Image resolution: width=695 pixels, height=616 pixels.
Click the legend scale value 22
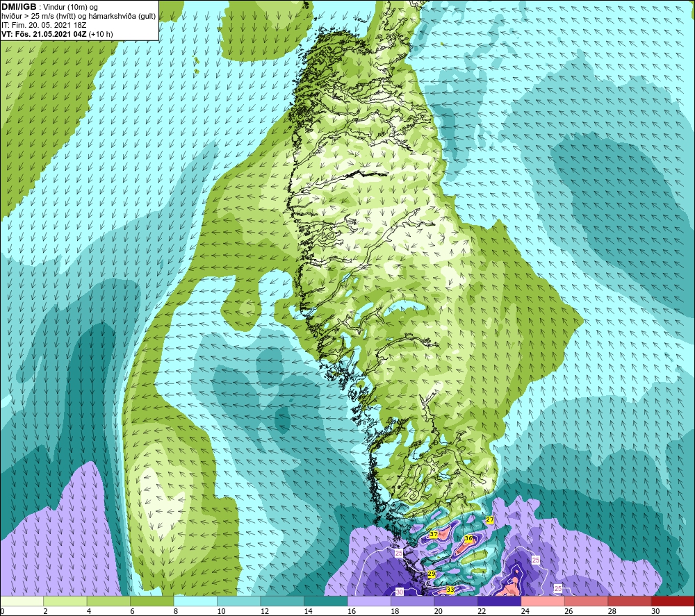click(482, 611)
